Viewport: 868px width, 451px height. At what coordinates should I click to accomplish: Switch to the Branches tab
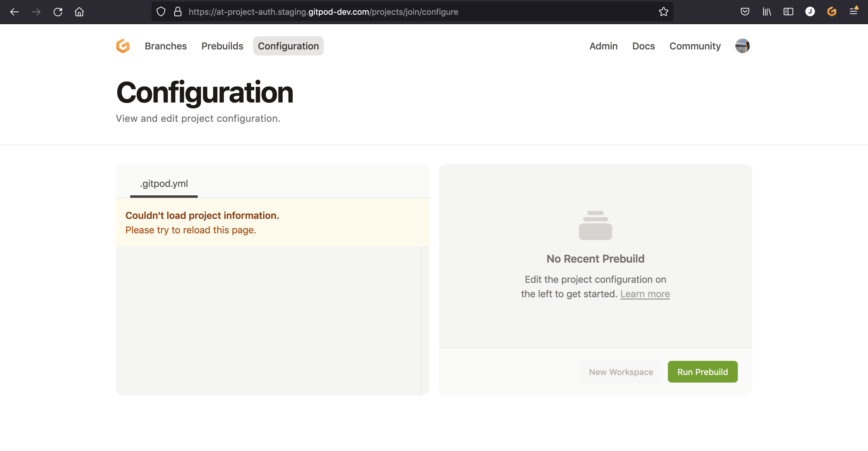pos(165,46)
